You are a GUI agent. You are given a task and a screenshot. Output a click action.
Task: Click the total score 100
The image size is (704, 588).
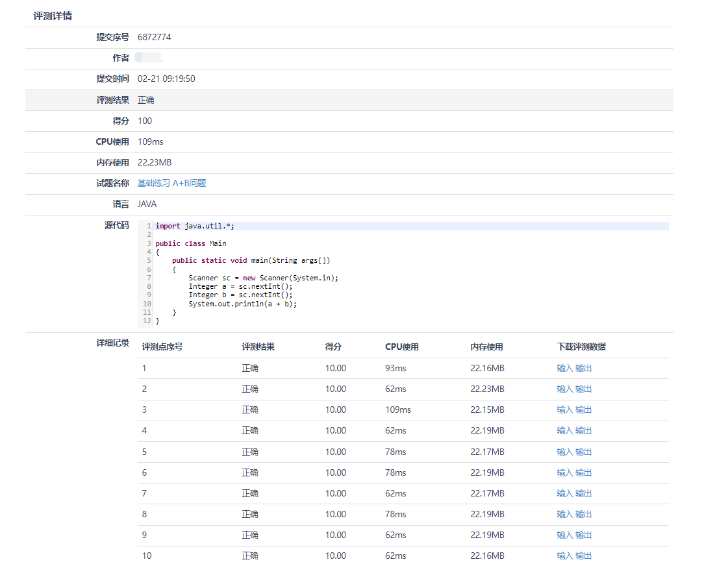point(145,121)
